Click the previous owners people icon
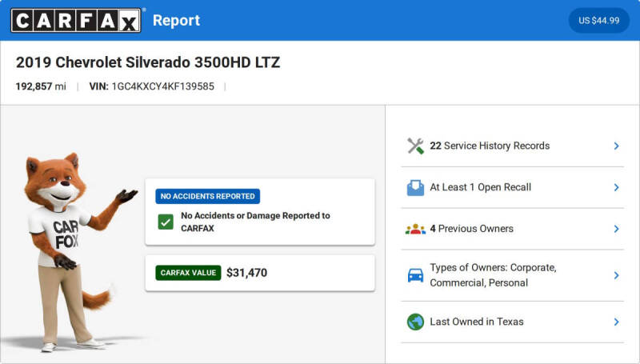The width and height of the screenshot is (640, 364). coord(415,229)
